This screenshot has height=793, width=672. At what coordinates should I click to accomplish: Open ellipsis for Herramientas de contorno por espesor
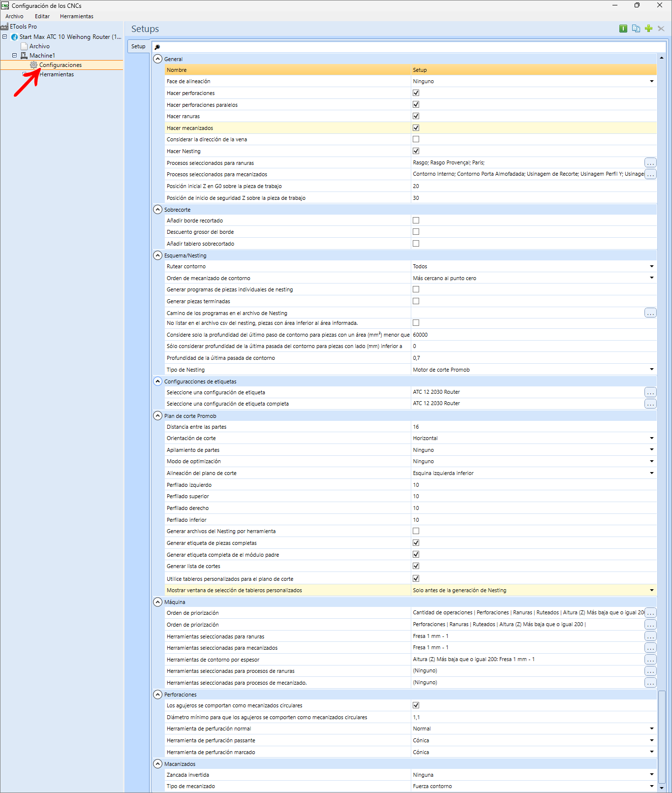pyautogui.click(x=650, y=660)
